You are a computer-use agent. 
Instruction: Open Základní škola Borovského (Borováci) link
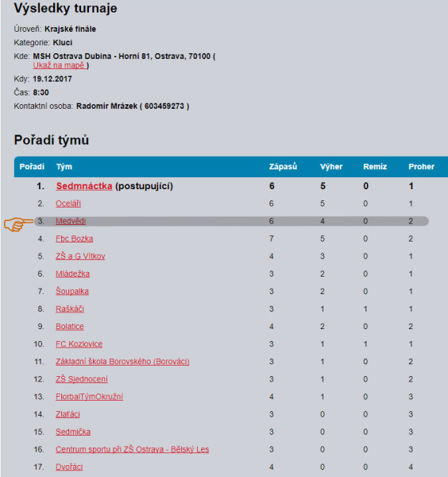click(122, 362)
